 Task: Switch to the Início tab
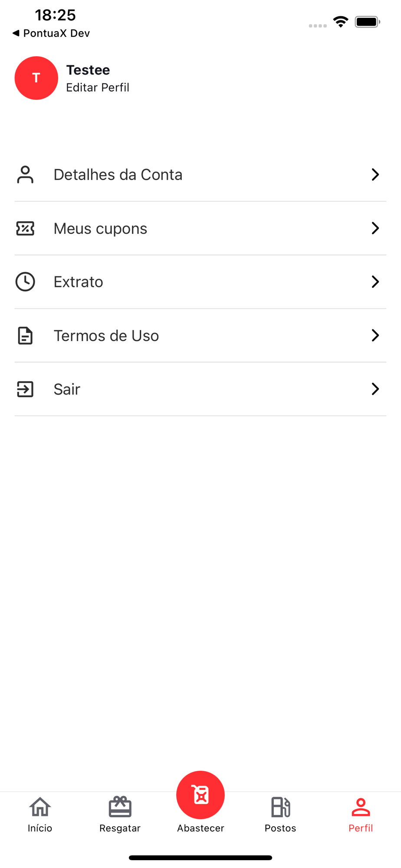40,815
